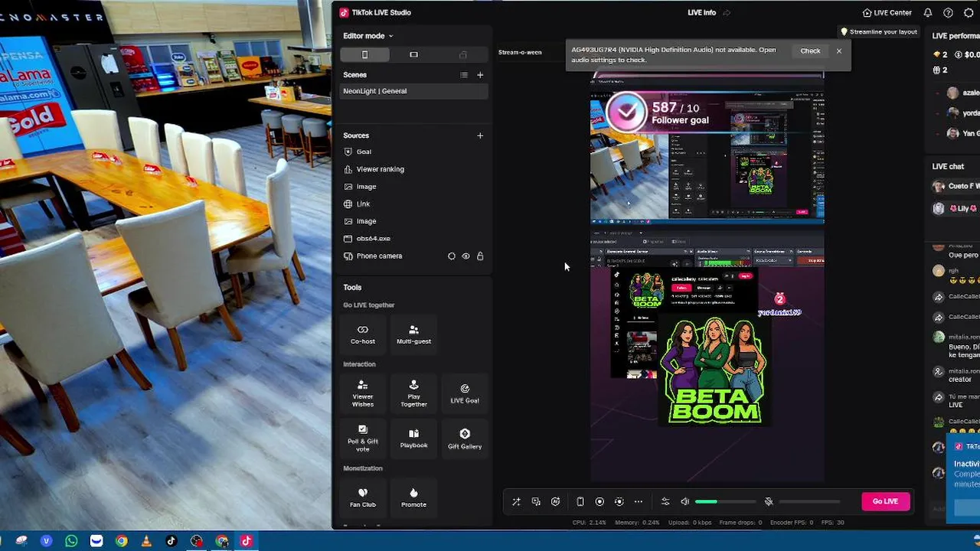Click the Go LIVE button

(885, 501)
